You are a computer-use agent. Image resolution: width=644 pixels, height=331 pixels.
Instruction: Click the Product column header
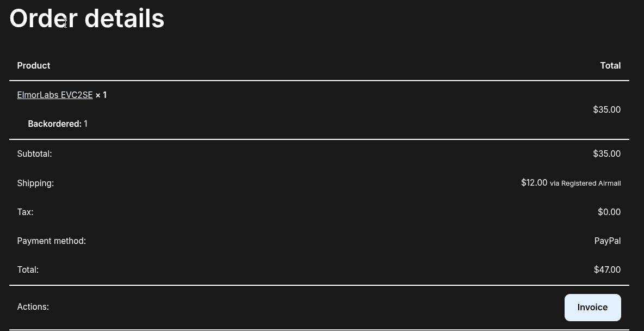point(34,66)
